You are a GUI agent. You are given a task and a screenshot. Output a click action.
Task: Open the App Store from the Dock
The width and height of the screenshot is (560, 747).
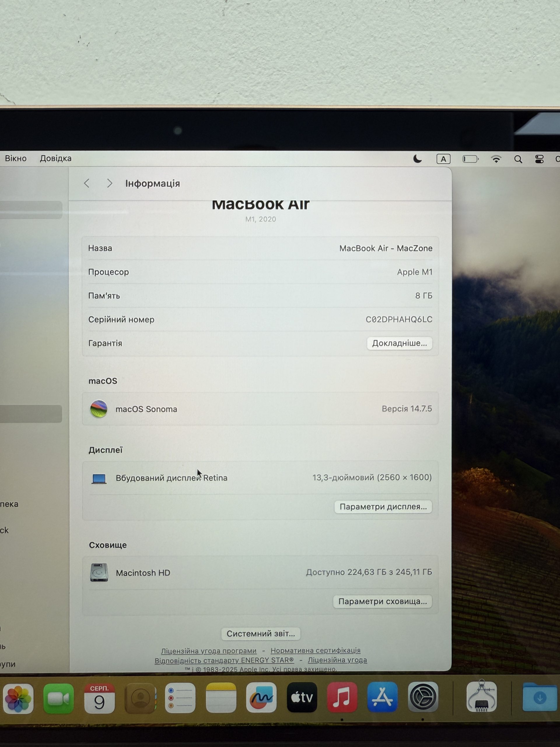point(382,697)
